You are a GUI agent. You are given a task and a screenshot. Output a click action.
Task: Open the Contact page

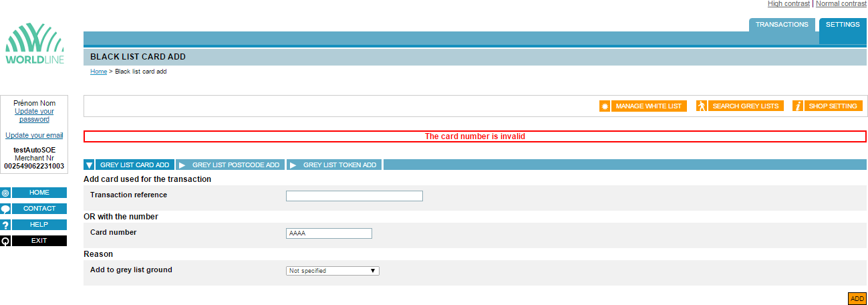(39, 209)
